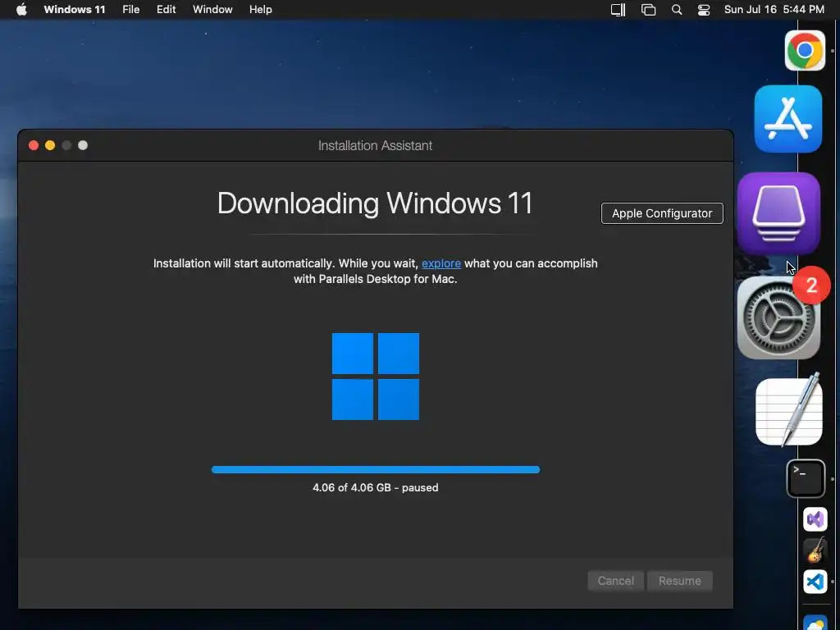
Task: Open Control Center in menu bar
Action: coord(703,10)
